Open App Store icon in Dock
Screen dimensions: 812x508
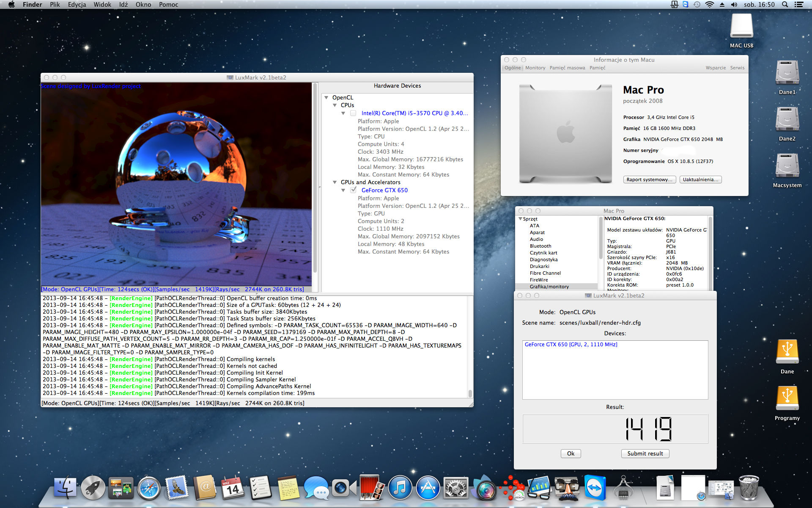tap(428, 488)
